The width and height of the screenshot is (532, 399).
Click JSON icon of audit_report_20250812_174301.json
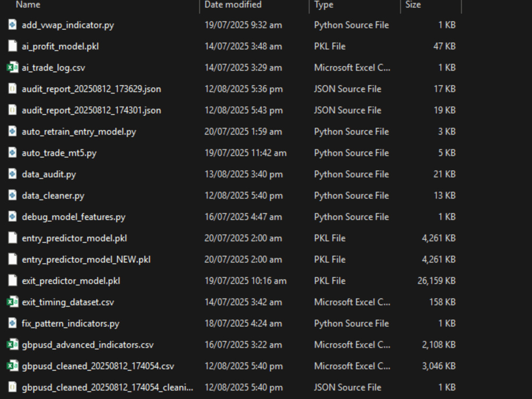[x=13, y=110]
